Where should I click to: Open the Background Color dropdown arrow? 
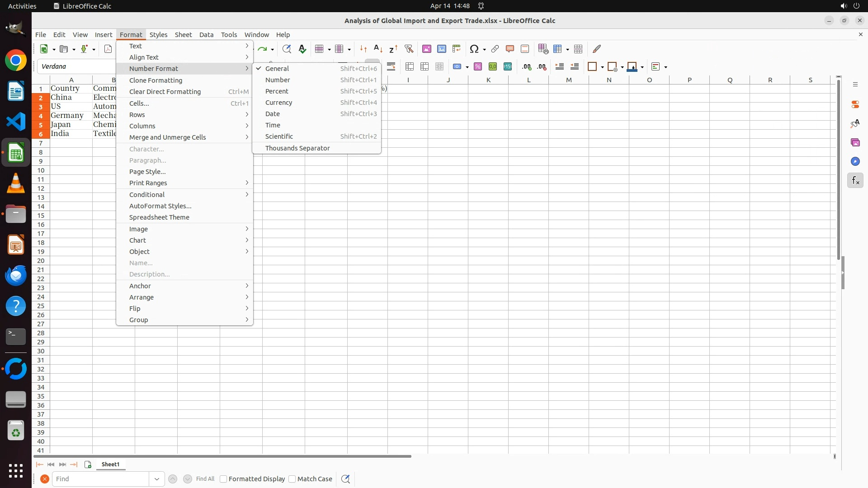(x=642, y=67)
